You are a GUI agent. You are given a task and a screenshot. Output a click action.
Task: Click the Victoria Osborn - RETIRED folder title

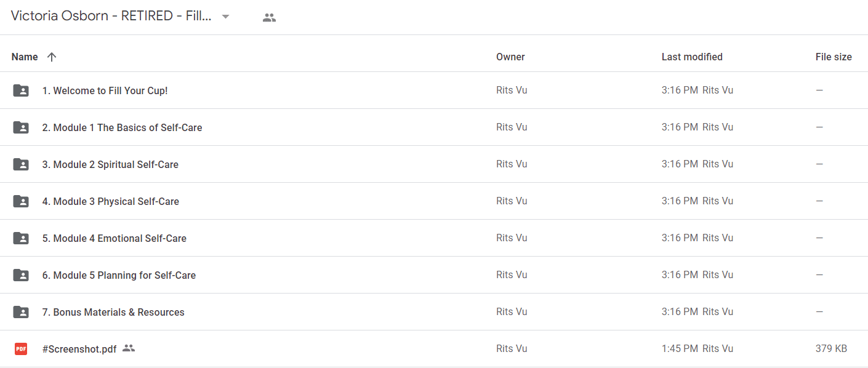[x=111, y=17]
